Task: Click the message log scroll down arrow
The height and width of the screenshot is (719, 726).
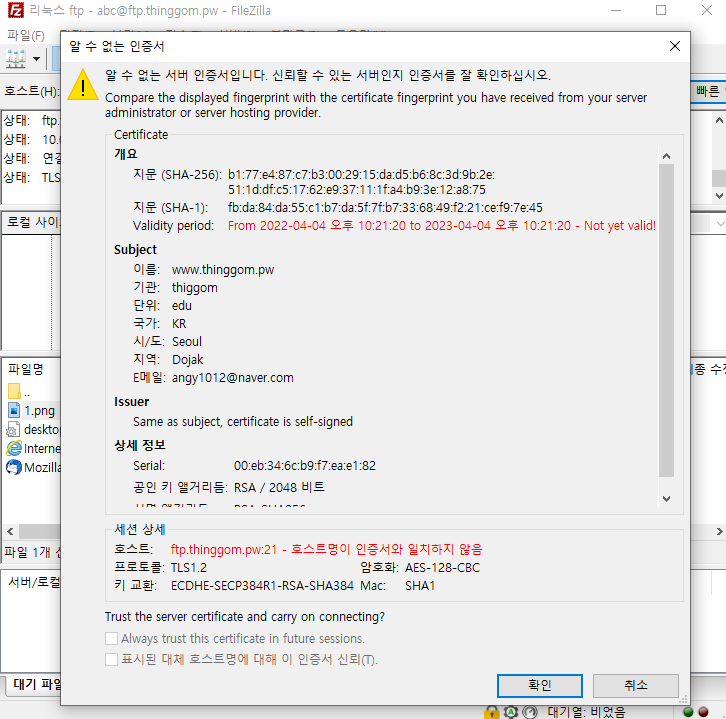Action: coord(719,196)
